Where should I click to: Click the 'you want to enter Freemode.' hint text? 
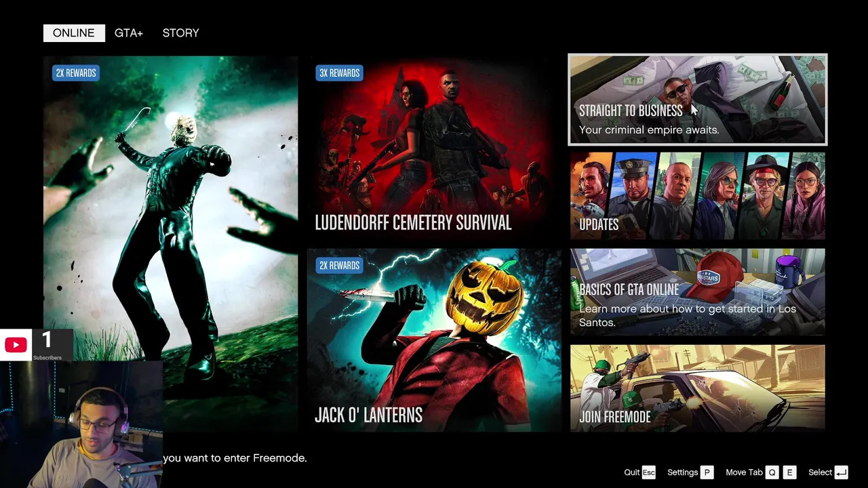click(235, 458)
